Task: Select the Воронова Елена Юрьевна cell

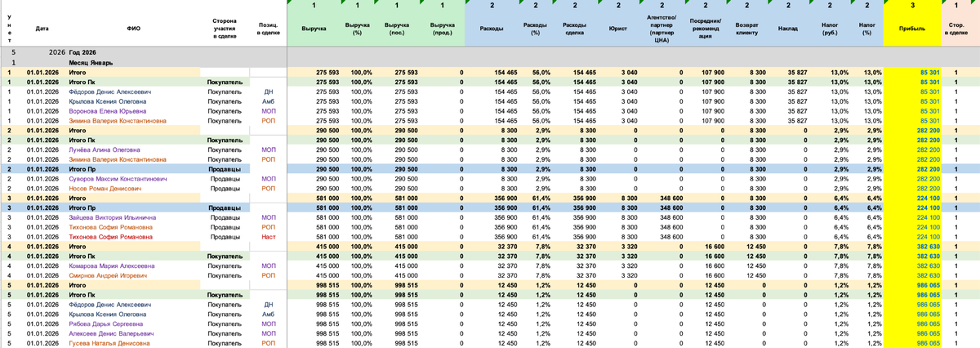Action: click(108, 110)
